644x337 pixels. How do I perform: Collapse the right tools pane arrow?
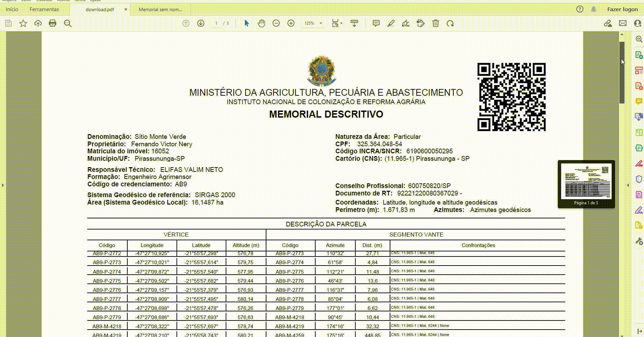628,185
